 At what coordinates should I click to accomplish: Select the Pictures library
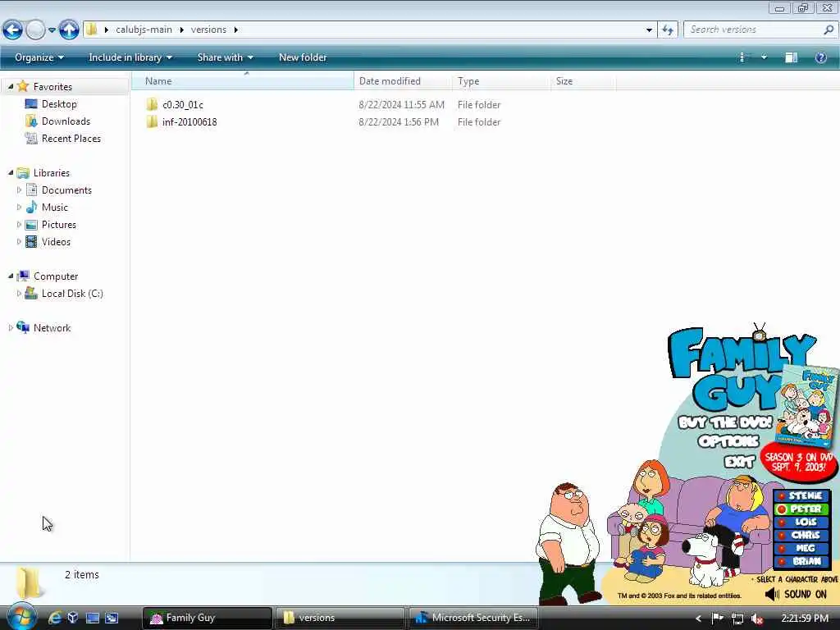pyautogui.click(x=58, y=225)
